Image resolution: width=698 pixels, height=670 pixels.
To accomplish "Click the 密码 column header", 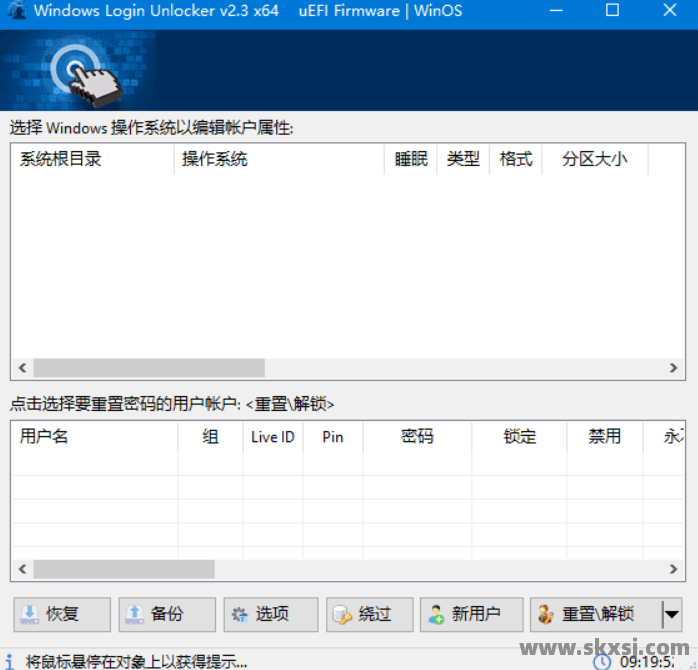I will pyautogui.click(x=417, y=436).
